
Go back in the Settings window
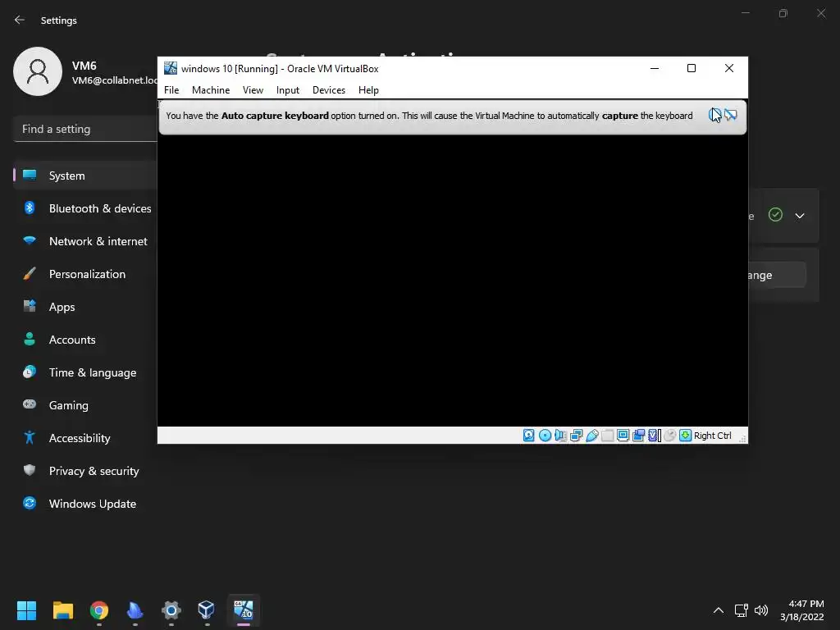[x=20, y=20]
